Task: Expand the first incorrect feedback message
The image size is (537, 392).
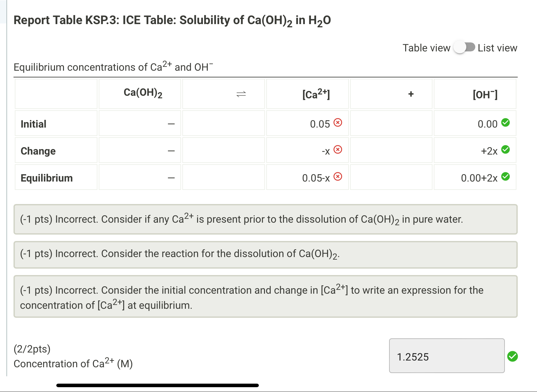Action: pyautogui.click(x=266, y=219)
